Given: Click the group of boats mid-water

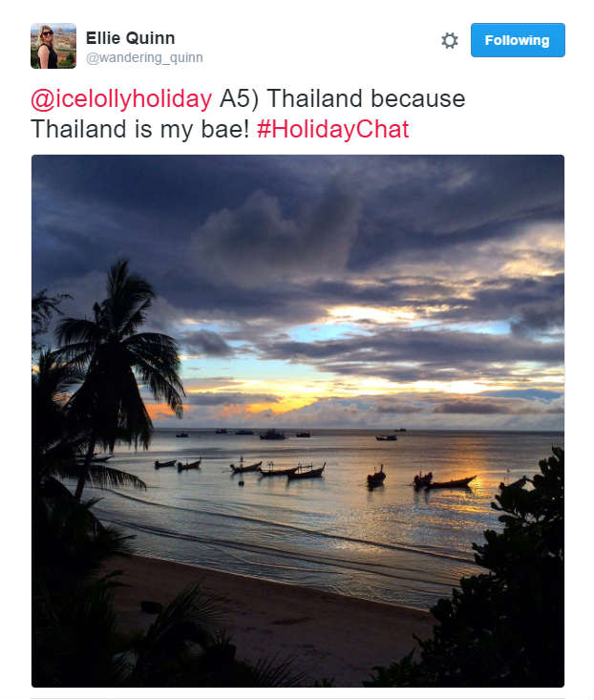Looking at the screenshot, I should (x=278, y=470).
